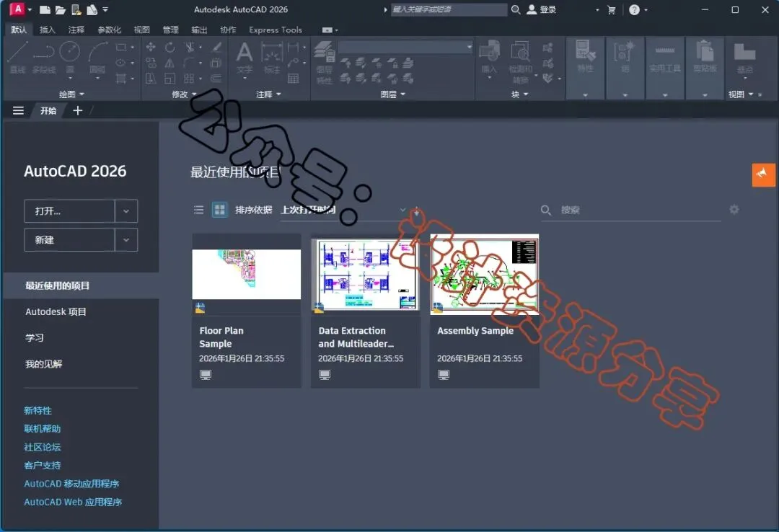The height and width of the screenshot is (532, 779).
Task: Click the orange announcements megaphone icon
Action: (x=763, y=175)
